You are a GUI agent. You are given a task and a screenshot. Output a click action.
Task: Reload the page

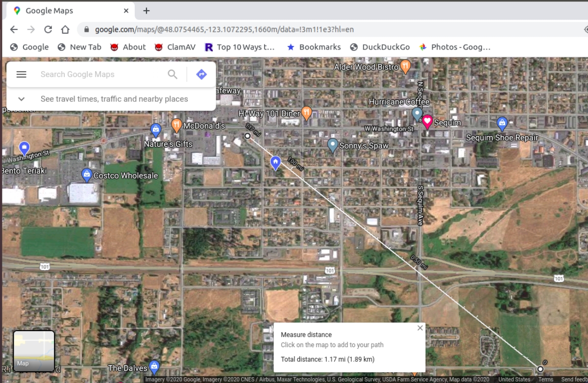[48, 29]
